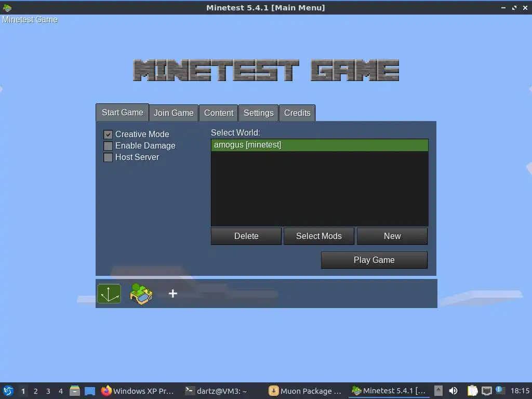Toggle the Creative Mode checkbox

tap(108, 135)
